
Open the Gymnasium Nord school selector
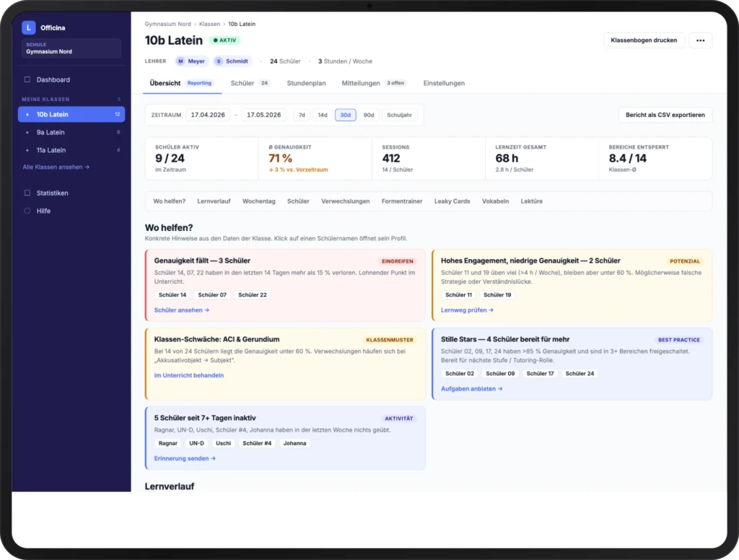click(71, 48)
